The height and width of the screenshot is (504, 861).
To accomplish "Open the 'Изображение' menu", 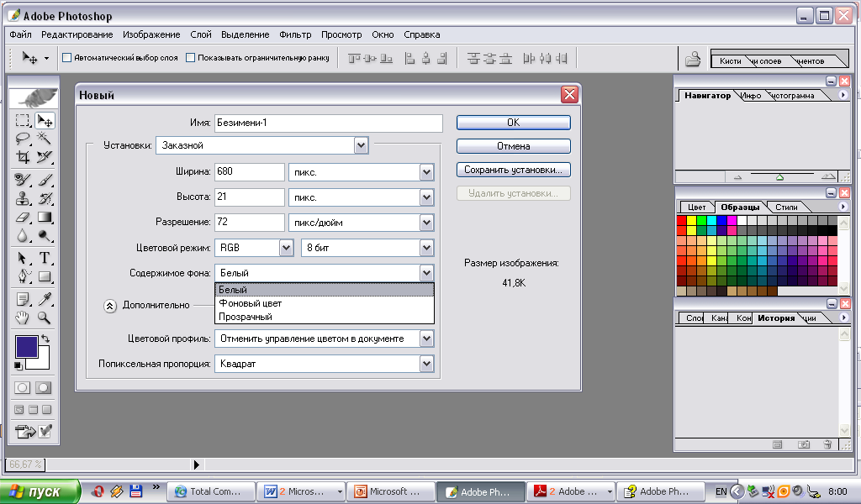I will pos(151,34).
